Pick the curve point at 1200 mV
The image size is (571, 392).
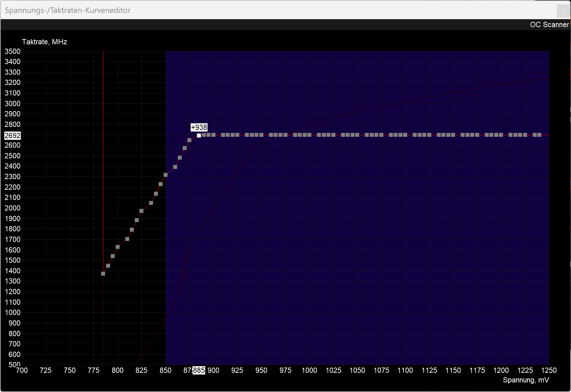click(x=501, y=135)
